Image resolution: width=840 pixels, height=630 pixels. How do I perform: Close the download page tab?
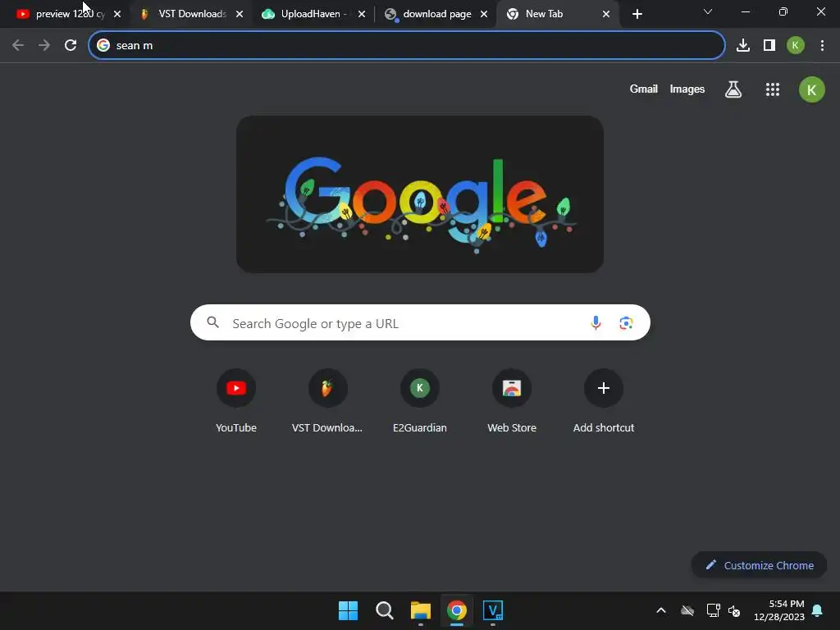point(484,14)
